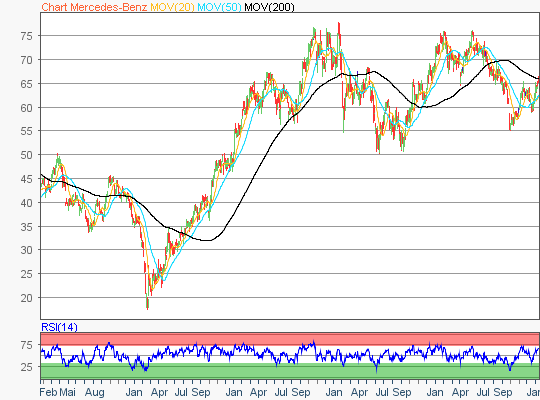Click the green oversold RSI zone
540x400 pixels.
290,371
